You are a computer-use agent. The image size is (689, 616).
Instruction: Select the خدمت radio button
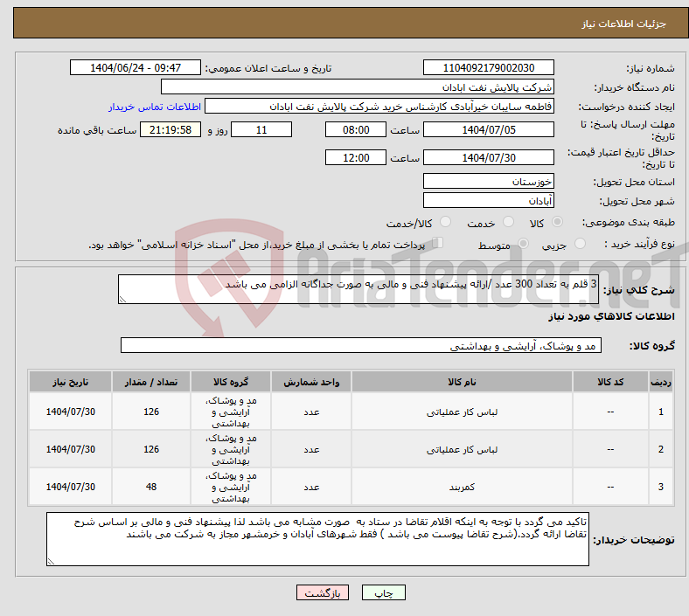pyautogui.click(x=508, y=222)
